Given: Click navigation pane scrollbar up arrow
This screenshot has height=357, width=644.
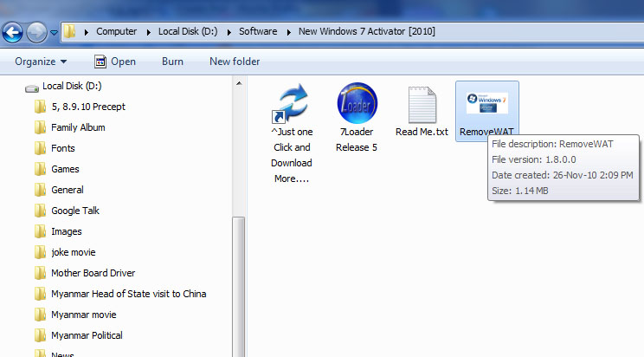Looking at the screenshot, I should (239, 83).
